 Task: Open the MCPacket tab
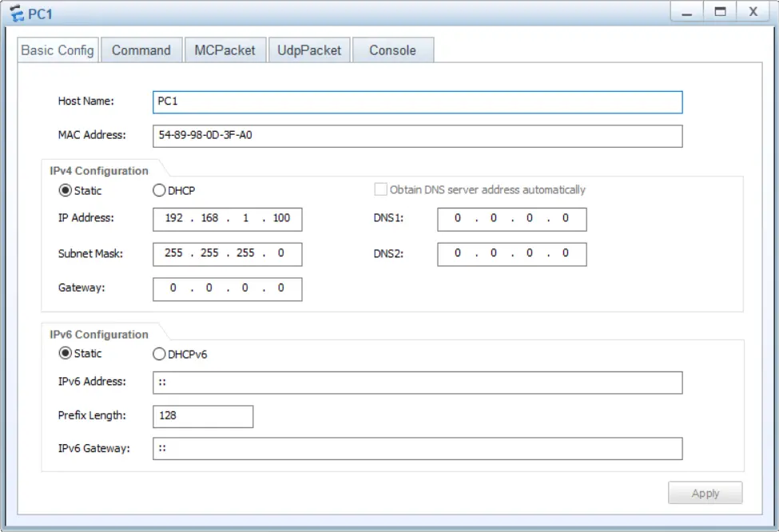click(x=225, y=50)
